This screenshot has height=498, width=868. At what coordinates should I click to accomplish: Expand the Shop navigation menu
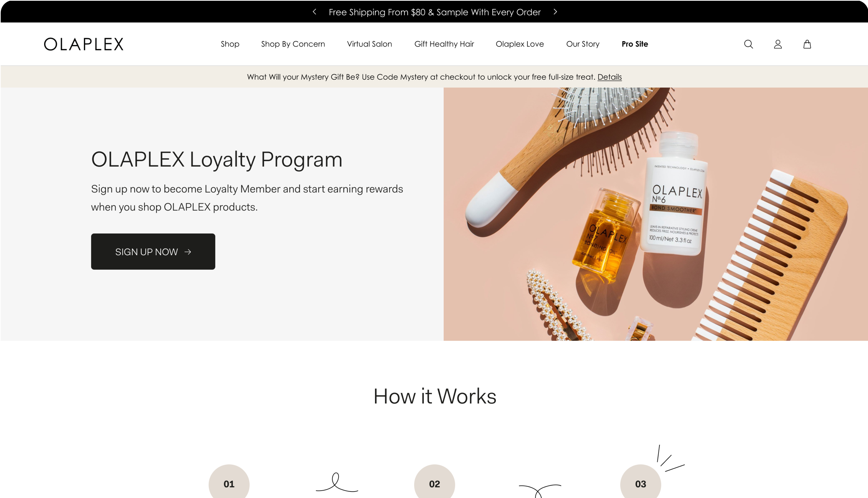coord(230,44)
